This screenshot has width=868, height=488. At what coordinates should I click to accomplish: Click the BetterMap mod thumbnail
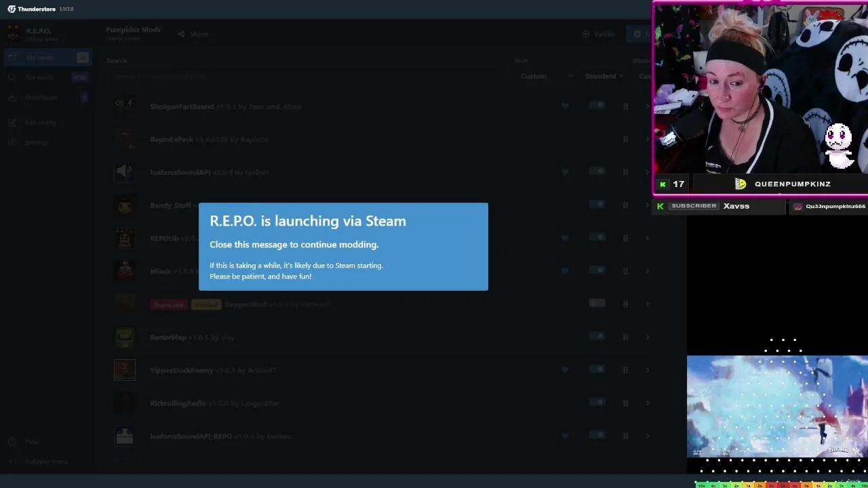coord(125,337)
